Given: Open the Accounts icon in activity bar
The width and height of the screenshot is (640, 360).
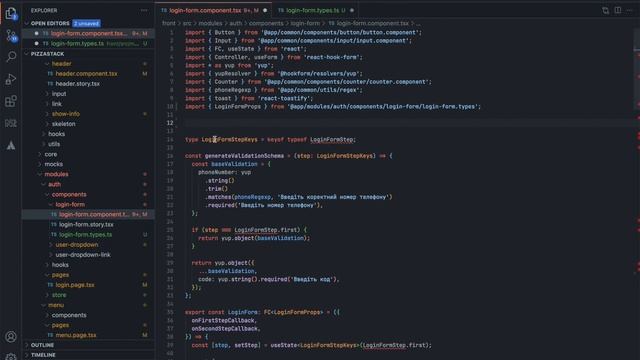Looking at the screenshot, I should coord(11,336).
